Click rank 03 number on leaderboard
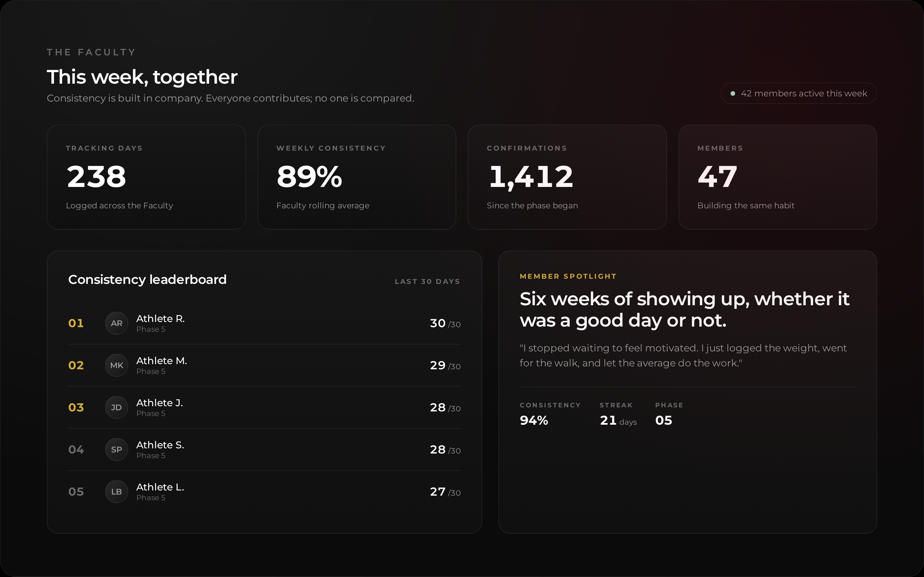This screenshot has width=924, height=577. [76, 408]
